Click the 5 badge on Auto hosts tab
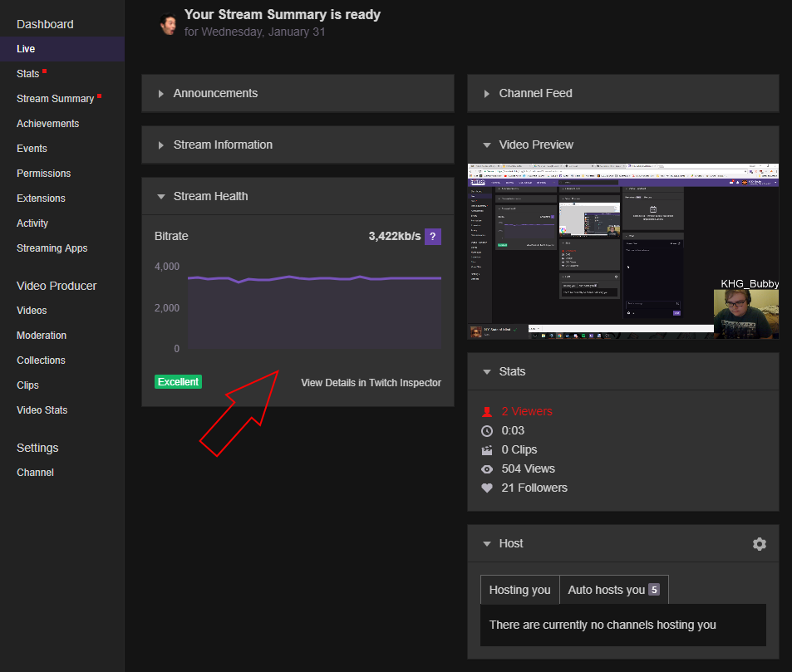 (x=654, y=590)
